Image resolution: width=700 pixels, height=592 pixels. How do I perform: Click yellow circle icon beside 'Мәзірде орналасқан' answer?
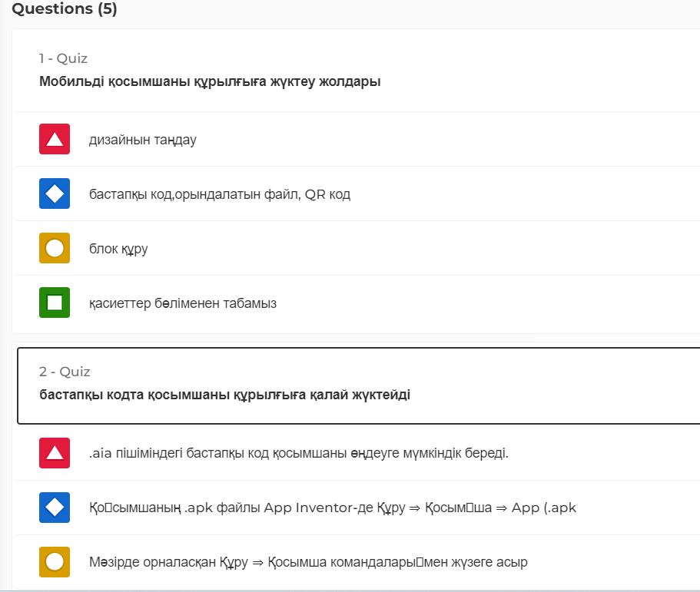55,562
